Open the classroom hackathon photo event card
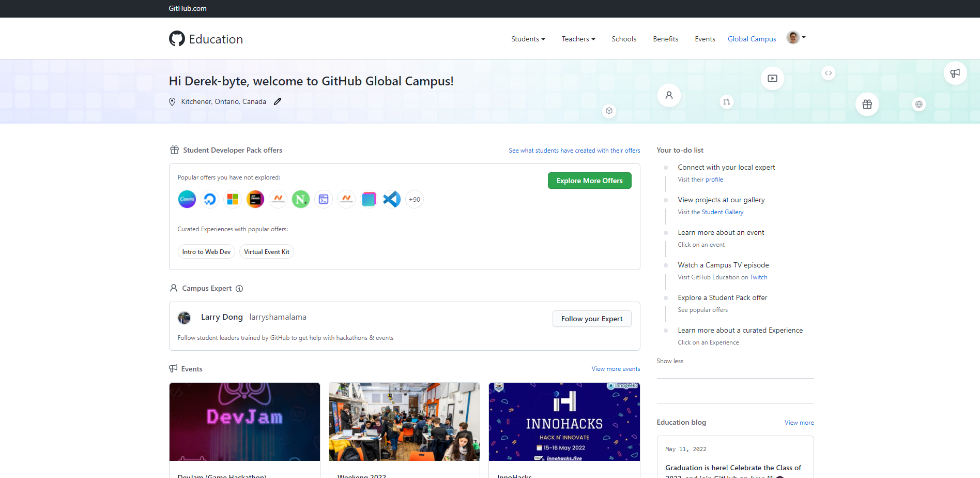 (x=404, y=422)
